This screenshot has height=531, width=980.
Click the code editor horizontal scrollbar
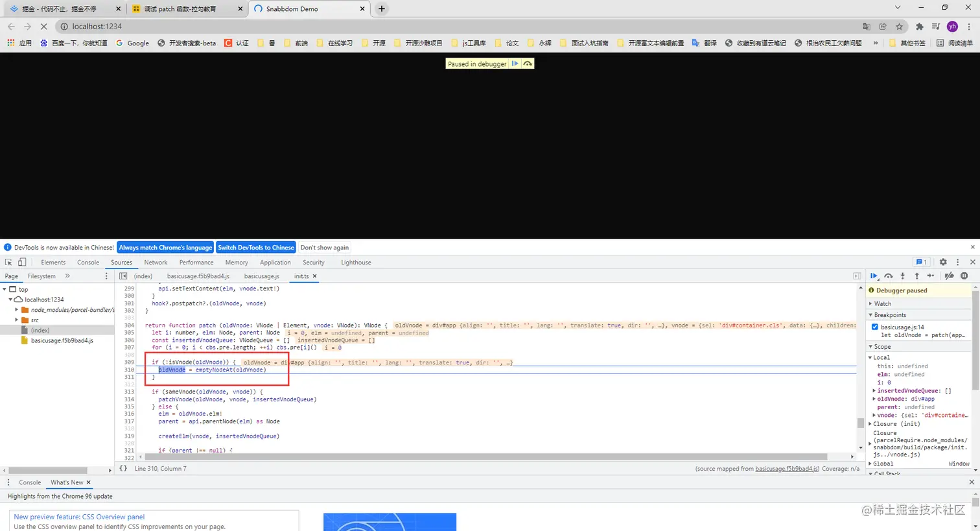coord(486,456)
